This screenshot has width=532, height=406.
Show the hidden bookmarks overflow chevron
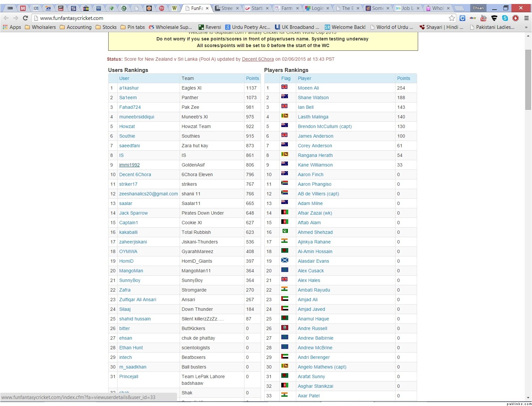pos(526,27)
